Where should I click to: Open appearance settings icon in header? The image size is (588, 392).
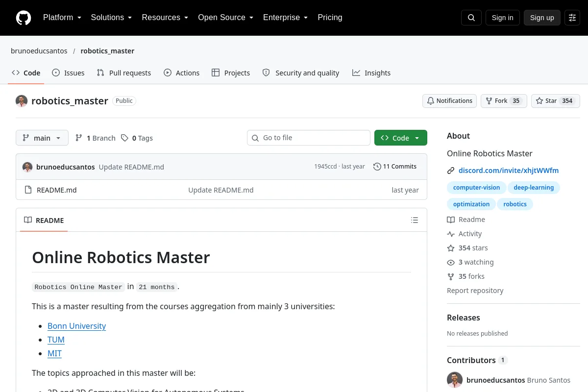tap(572, 18)
